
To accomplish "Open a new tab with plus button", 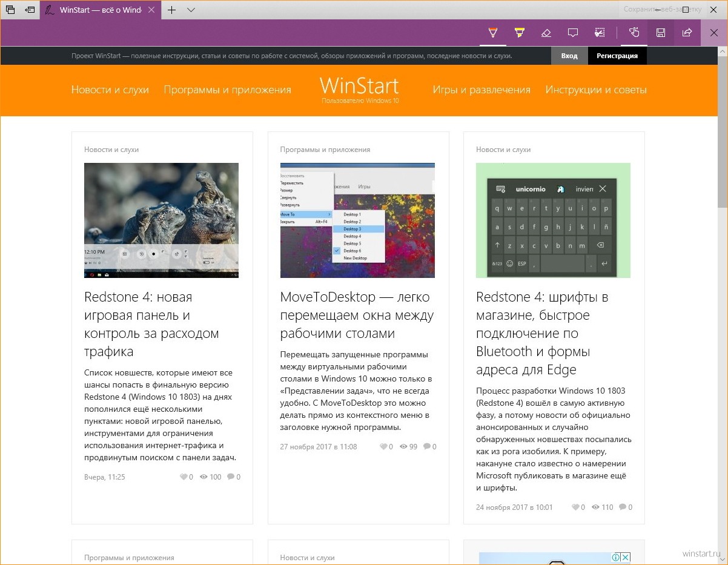I will (x=171, y=10).
